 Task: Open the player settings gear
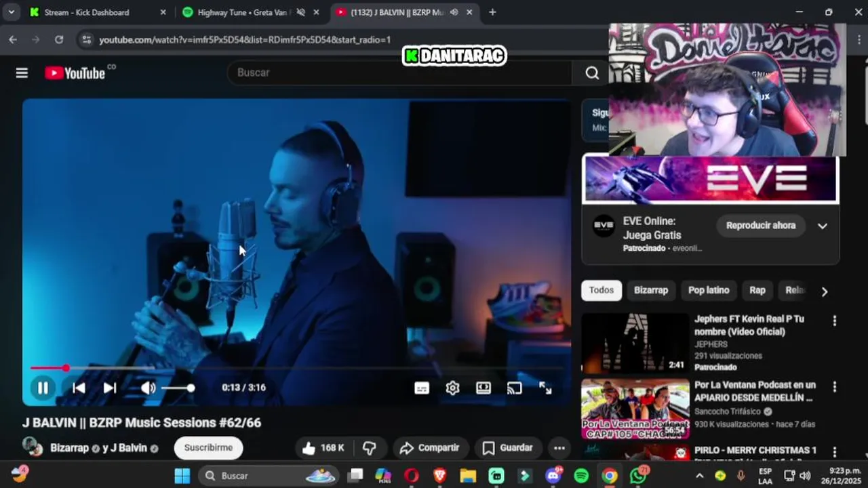pos(452,388)
